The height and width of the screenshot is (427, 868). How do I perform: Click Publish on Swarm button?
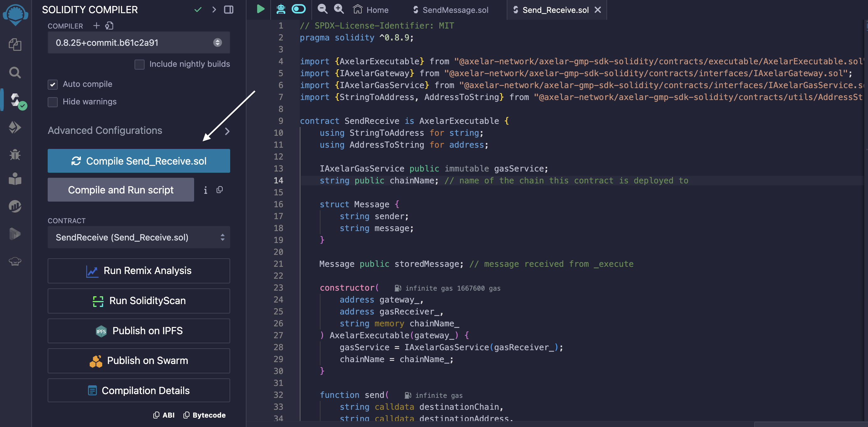coord(139,361)
